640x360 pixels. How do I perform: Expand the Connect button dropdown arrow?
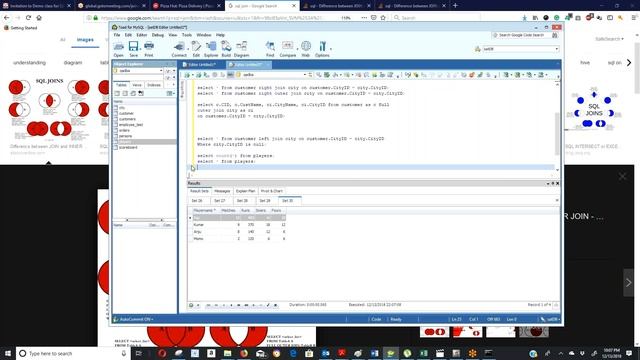188,49
